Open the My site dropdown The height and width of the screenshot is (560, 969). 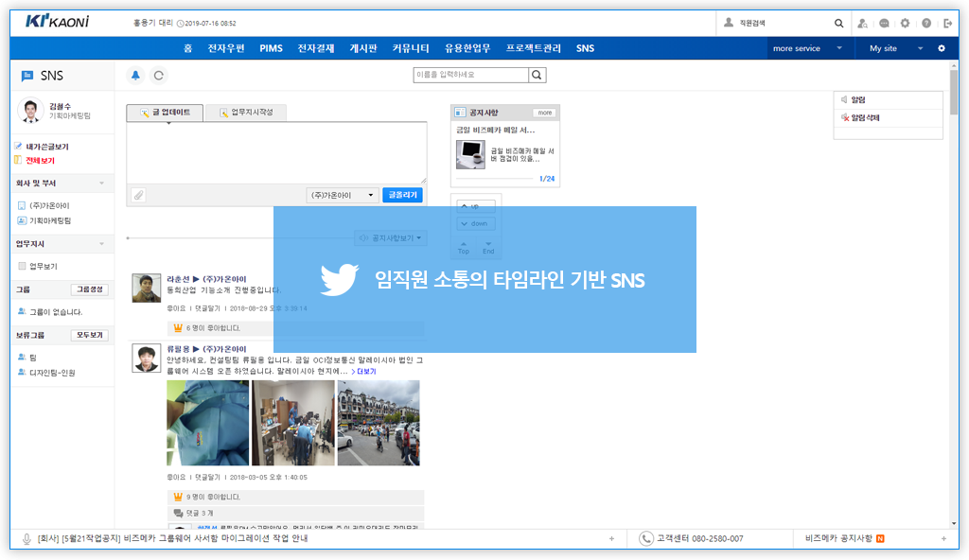pos(920,48)
